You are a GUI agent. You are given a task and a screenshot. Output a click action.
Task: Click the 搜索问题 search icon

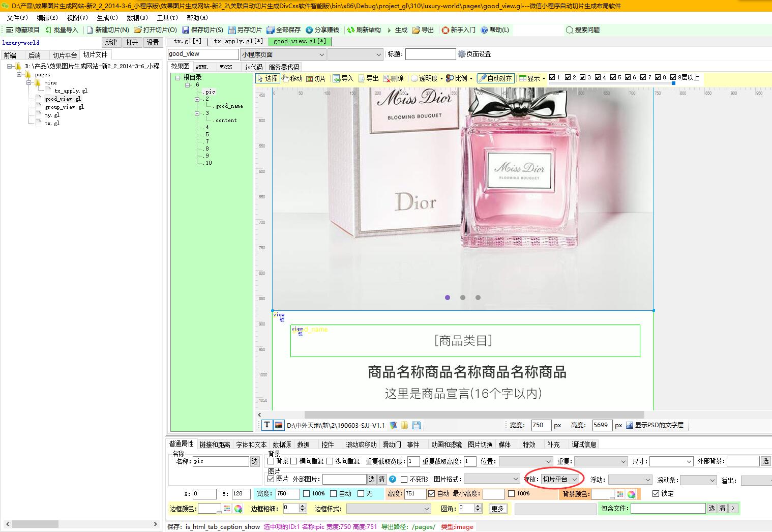(x=570, y=30)
